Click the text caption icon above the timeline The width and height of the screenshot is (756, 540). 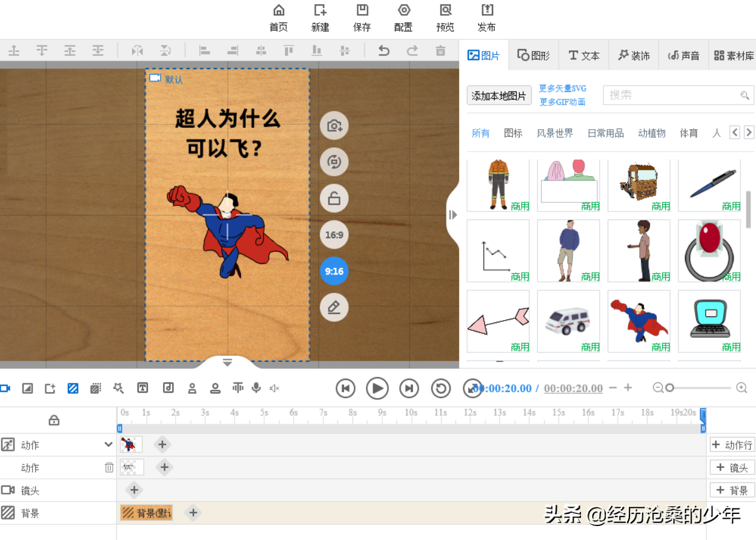point(143,388)
